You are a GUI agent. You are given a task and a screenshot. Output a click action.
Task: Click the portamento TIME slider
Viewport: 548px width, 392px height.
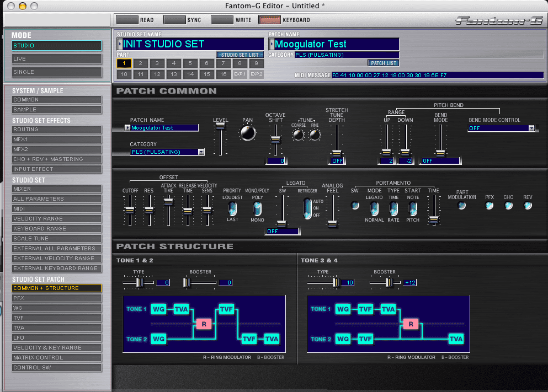coord(434,210)
